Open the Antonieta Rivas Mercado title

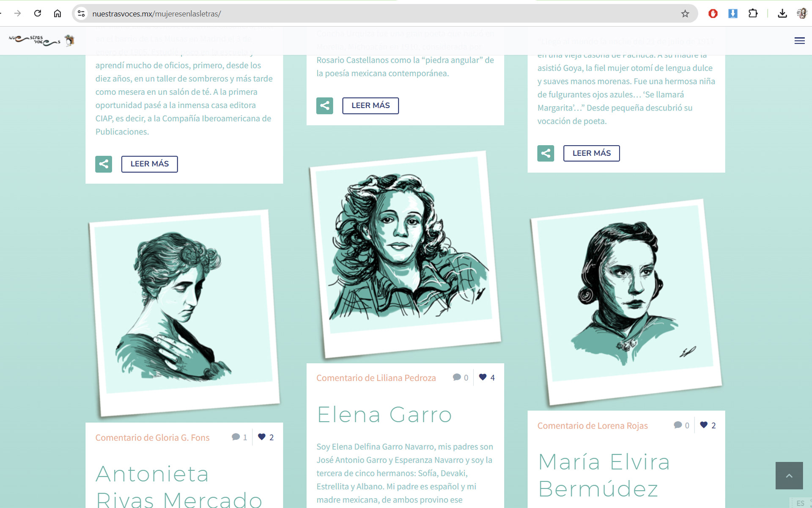[179, 486]
